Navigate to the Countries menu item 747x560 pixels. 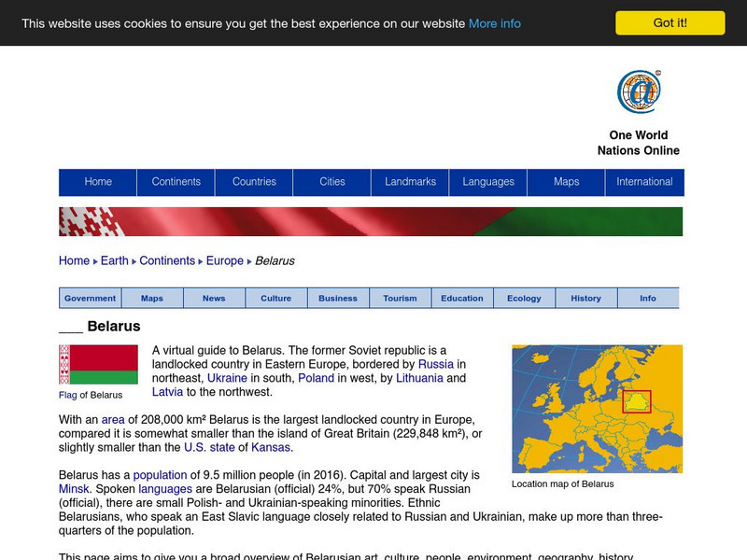pyautogui.click(x=255, y=182)
